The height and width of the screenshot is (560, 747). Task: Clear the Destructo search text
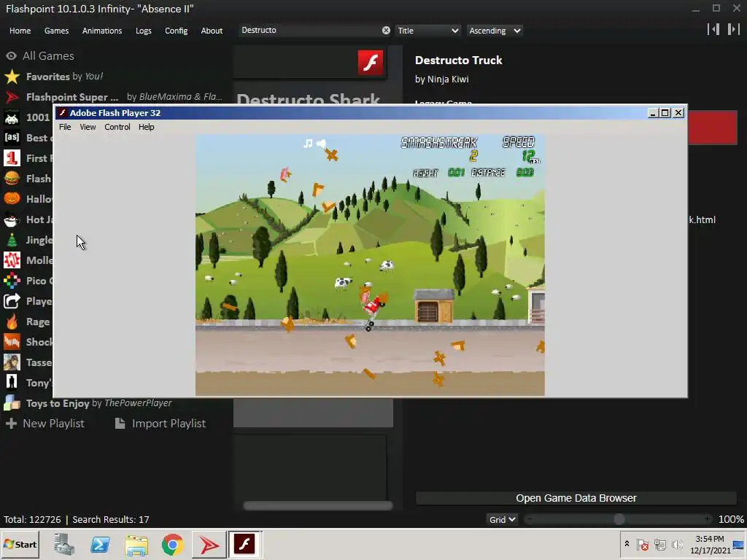(x=386, y=31)
